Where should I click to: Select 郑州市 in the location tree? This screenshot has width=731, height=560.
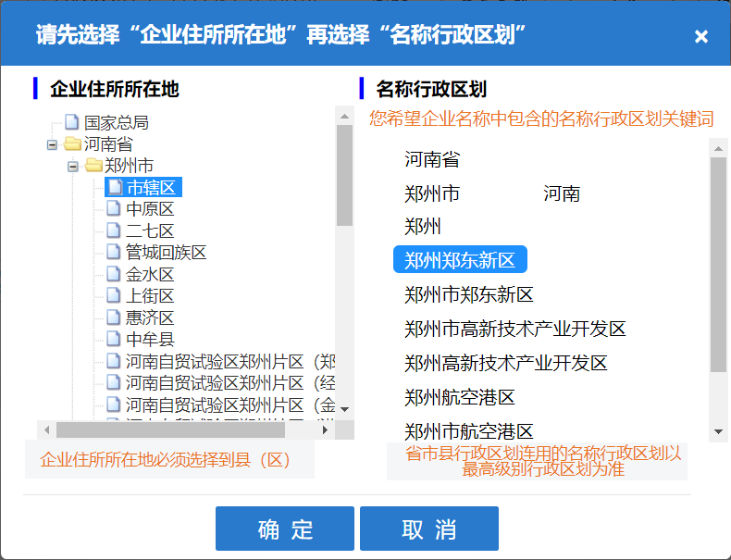129,166
